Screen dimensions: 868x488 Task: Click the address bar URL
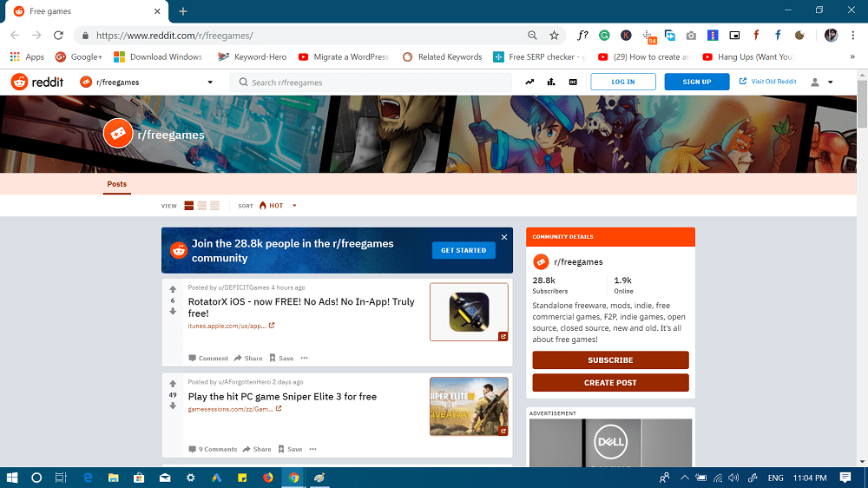coord(174,36)
